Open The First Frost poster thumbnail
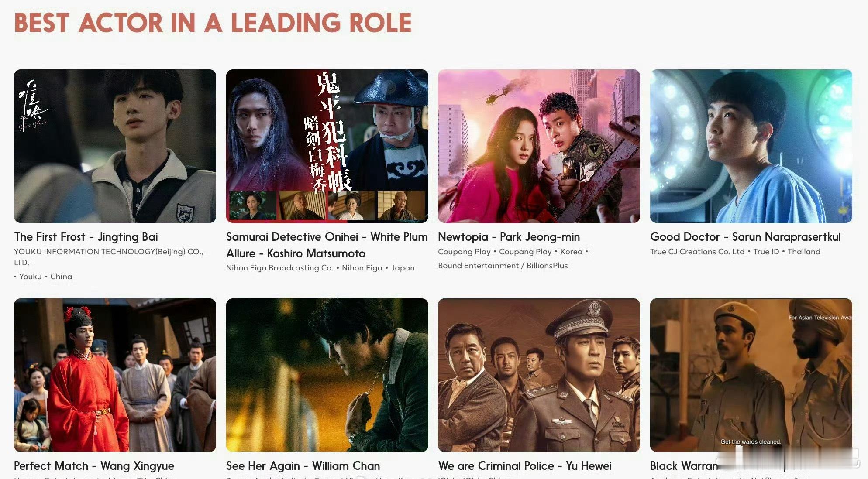 [115, 146]
